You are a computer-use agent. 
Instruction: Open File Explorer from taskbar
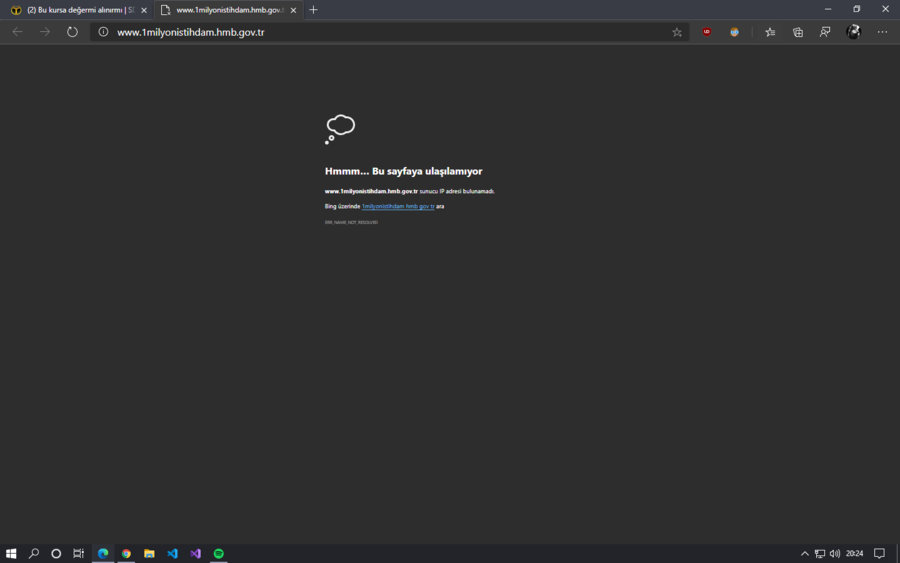149,553
